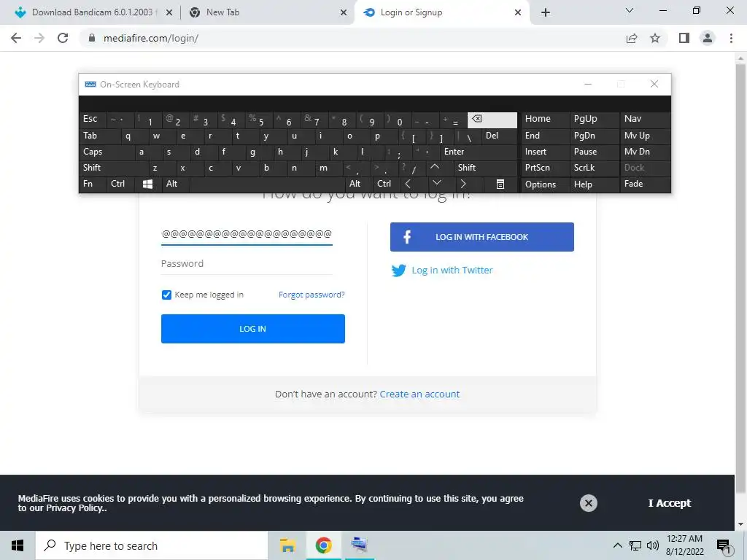The image size is (747, 560).
Task: Show hidden system tray icons
Action: tap(617, 545)
